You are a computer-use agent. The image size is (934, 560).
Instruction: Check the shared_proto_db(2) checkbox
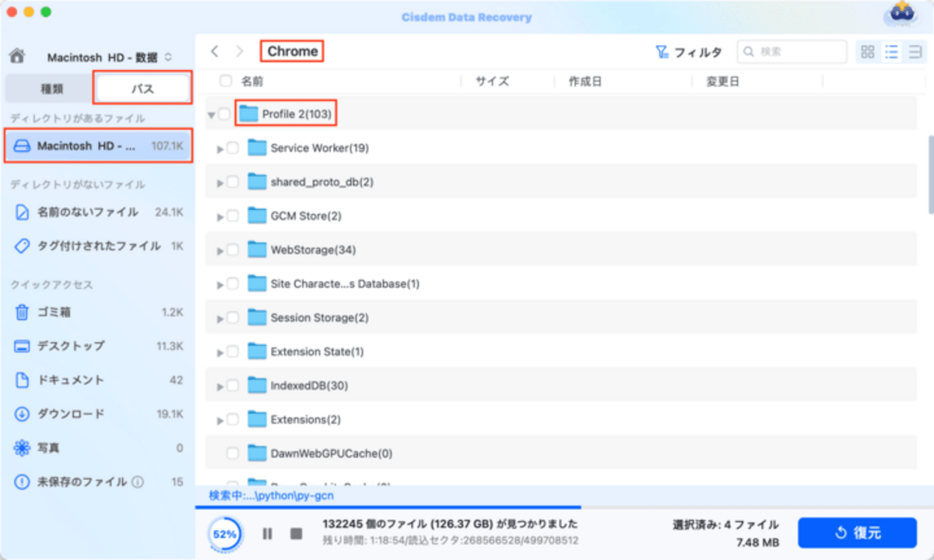[233, 182]
